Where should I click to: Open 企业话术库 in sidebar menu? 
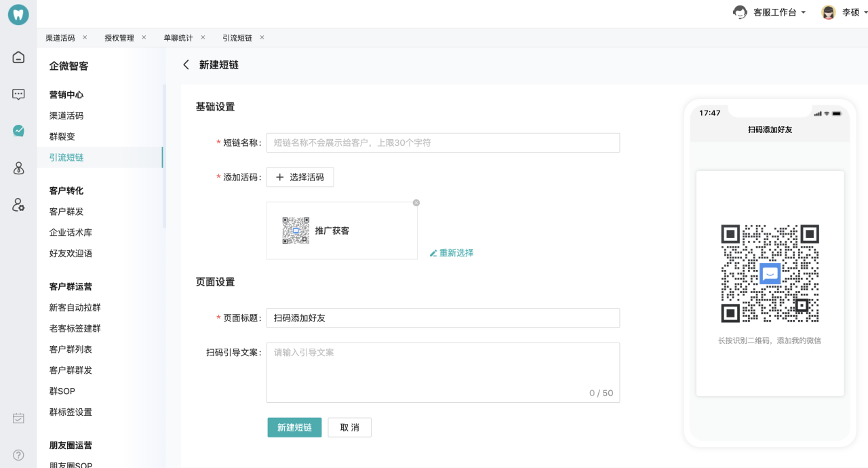(71, 233)
